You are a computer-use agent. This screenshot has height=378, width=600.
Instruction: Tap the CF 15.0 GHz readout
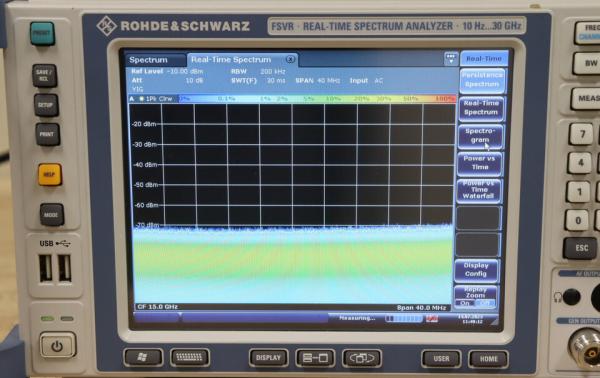click(158, 306)
